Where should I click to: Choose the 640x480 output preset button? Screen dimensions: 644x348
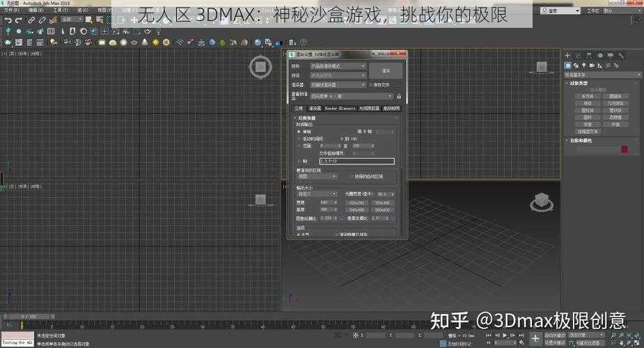[x=356, y=209]
